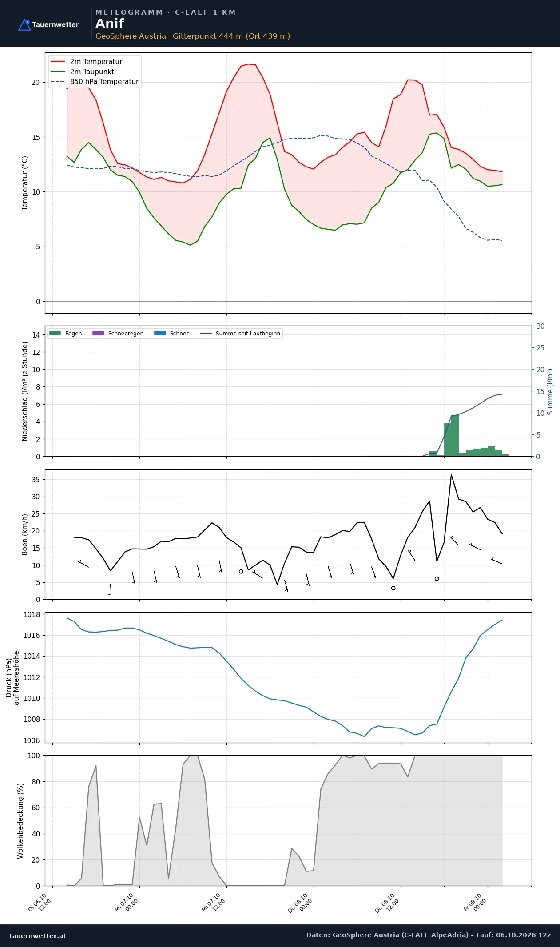Click the Summe seit Laufbeginn legend entry

click(240, 334)
